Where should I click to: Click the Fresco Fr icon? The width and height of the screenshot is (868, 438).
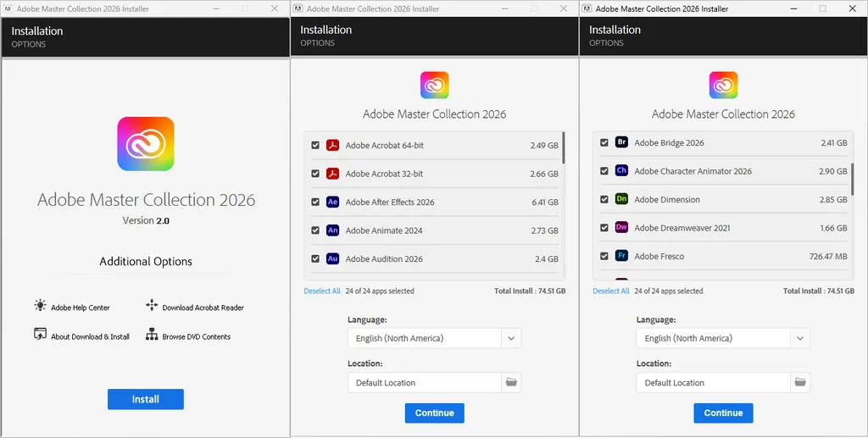coord(621,256)
